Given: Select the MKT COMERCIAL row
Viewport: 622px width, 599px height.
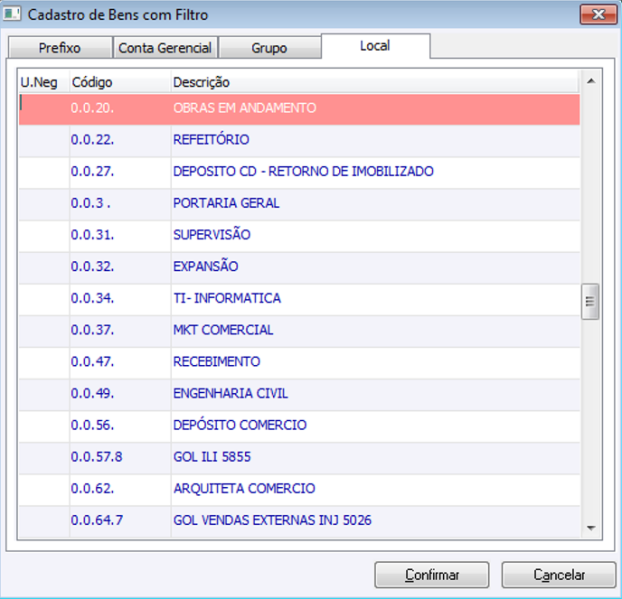Looking at the screenshot, I should [x=299, y=331].
